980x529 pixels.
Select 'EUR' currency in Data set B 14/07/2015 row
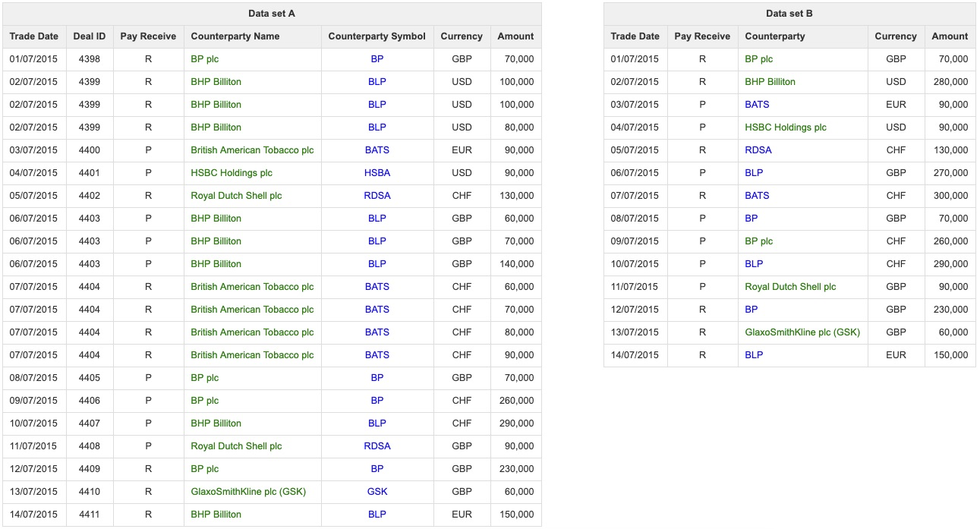click(896, 355)
